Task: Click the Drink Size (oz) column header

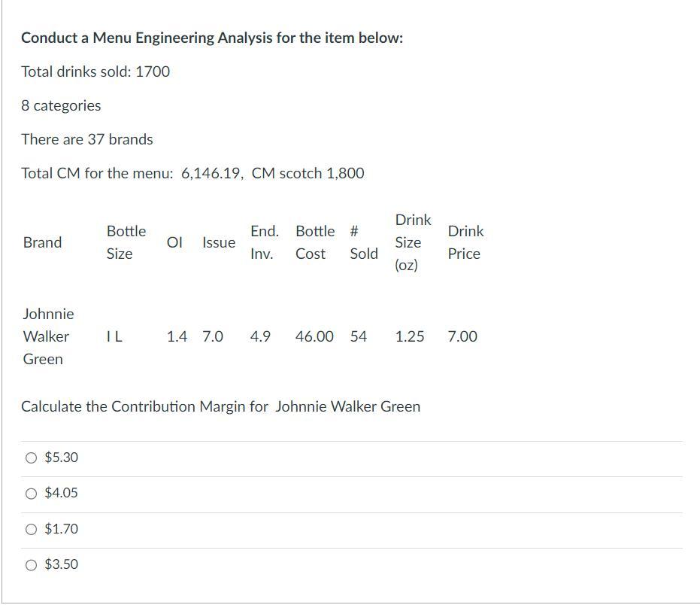Action: pos(411,242)
